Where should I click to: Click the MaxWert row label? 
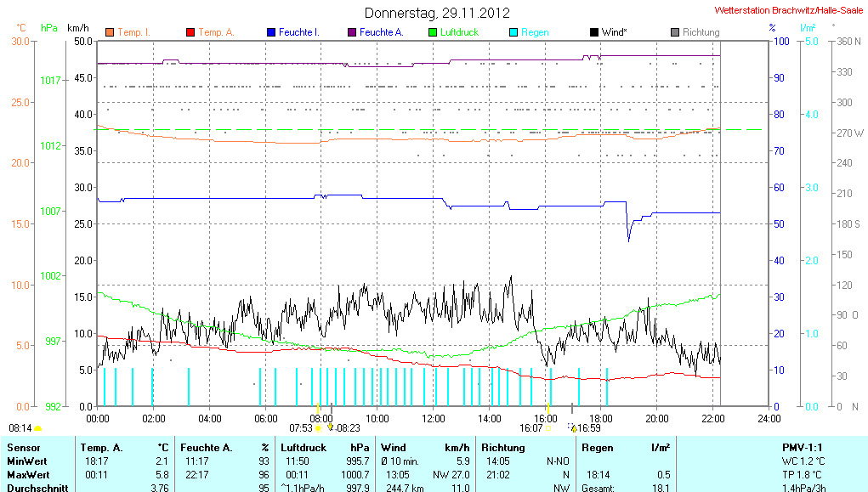coord(27,473)
